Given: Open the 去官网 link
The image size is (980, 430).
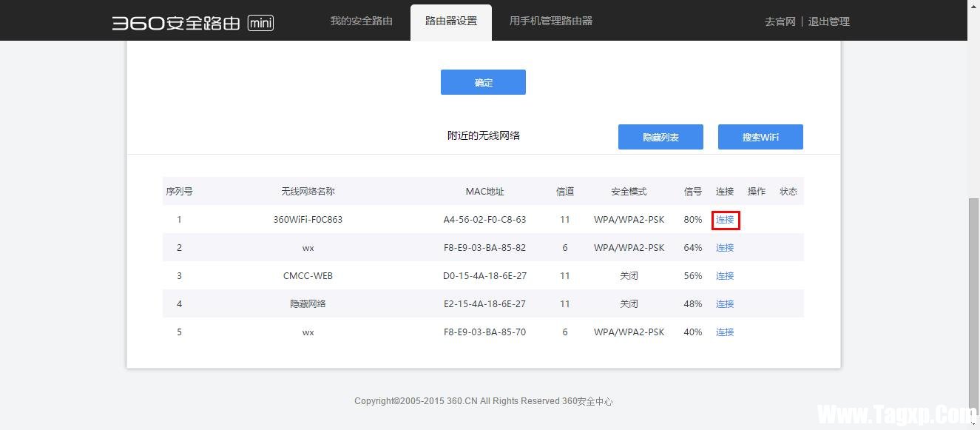Looking at the screenshot, I should 780,21.
